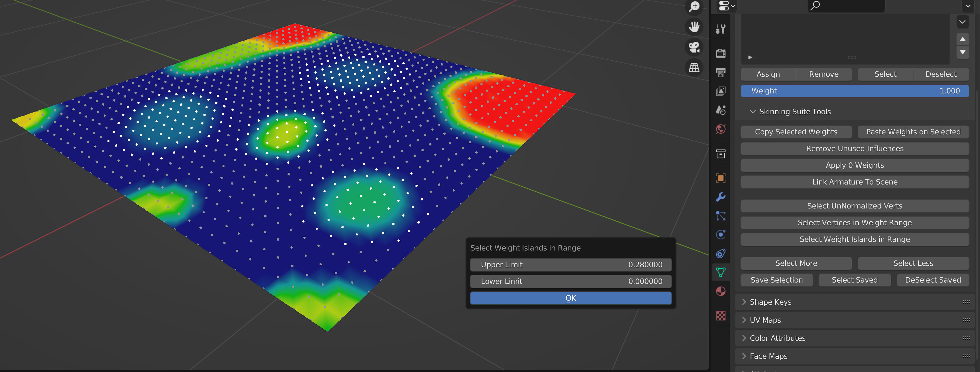Open the Scene properties tab
This screenshot has height=372, width=980.
tap(721, 110)
